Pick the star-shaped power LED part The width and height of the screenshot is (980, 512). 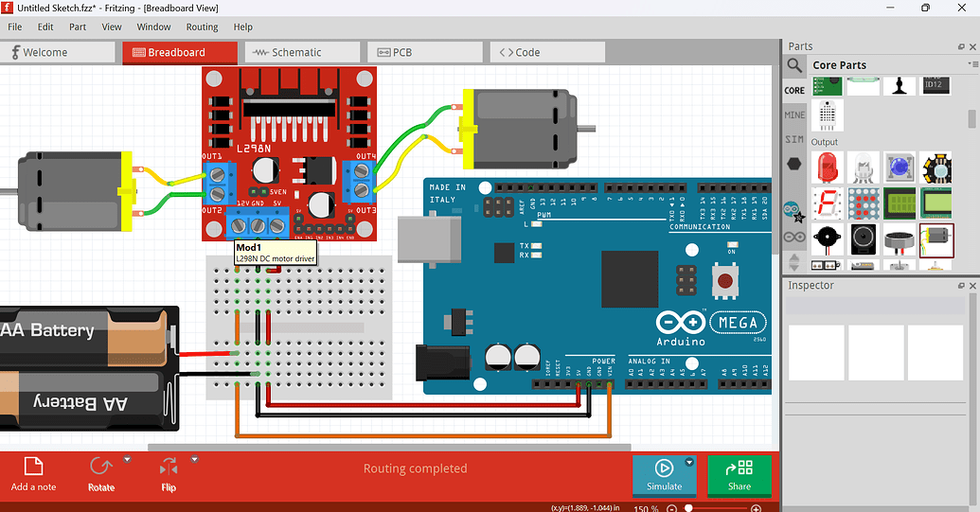coord(936,168)
